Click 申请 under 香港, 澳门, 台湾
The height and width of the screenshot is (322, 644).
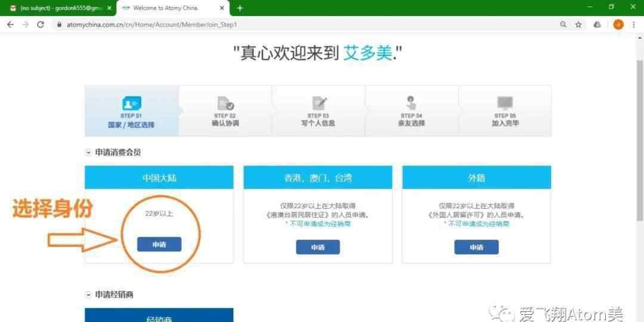click(x=318, y=247)
